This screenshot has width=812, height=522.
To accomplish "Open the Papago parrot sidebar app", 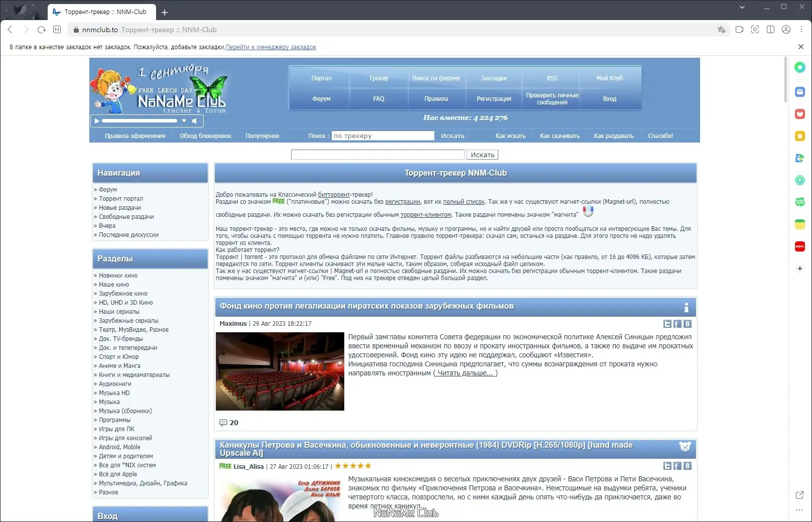I will [800, 158].
